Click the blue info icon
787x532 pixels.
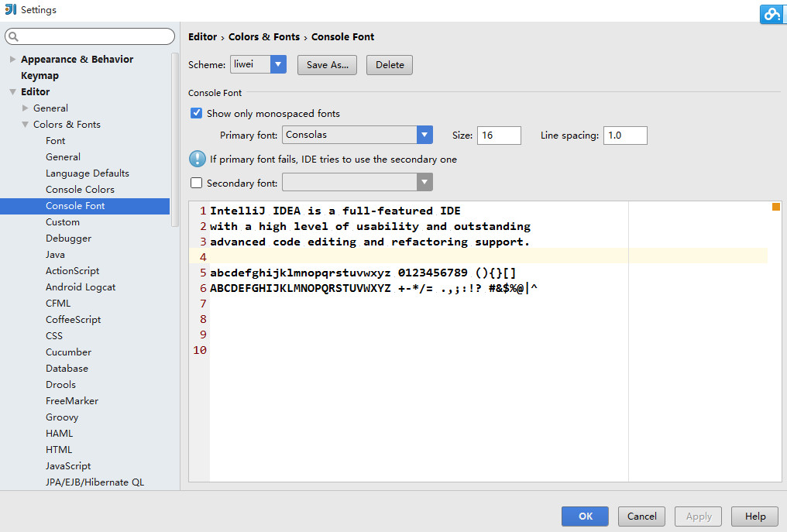(x=198, y=159)
